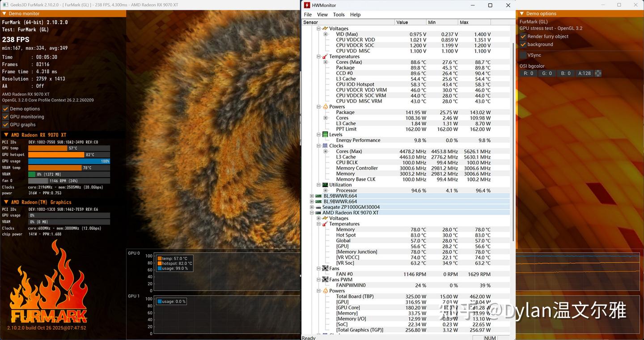Select the Clocks chip icon in HWMonitor
Screen dimensions: 644x340
click(325, 146)
